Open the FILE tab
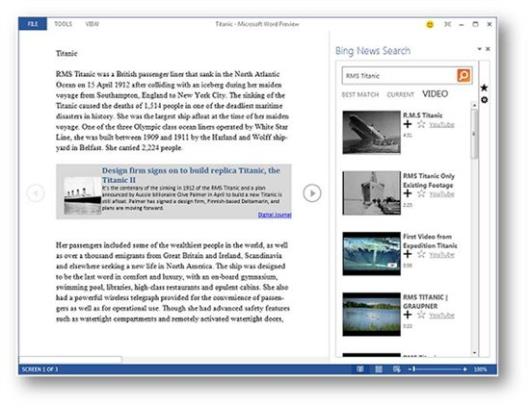This screenshot has height=408, width=530. (33, 24)
